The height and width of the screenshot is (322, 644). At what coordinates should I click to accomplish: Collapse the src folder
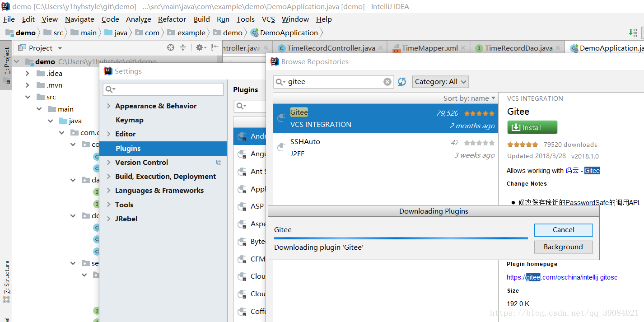(x=27, y=97)
